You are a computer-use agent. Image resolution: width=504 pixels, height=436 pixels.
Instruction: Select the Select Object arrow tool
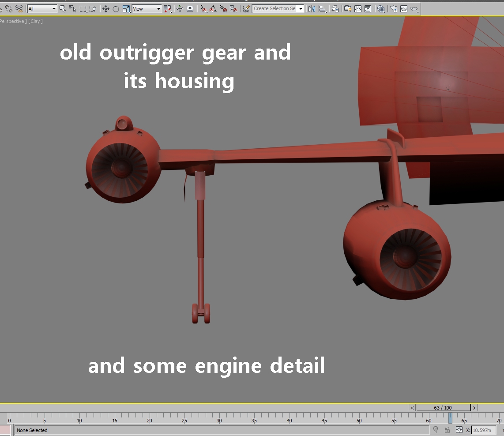(63, 9)
